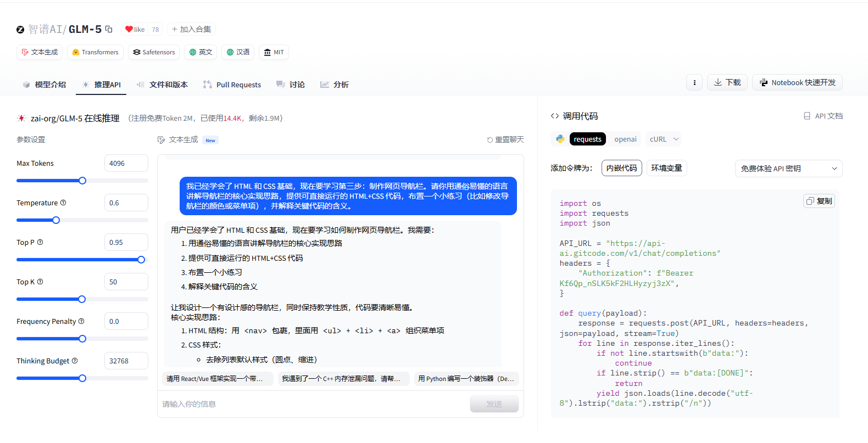
Task: Click the Safetensors tag icon
Action: coord(137,52)
